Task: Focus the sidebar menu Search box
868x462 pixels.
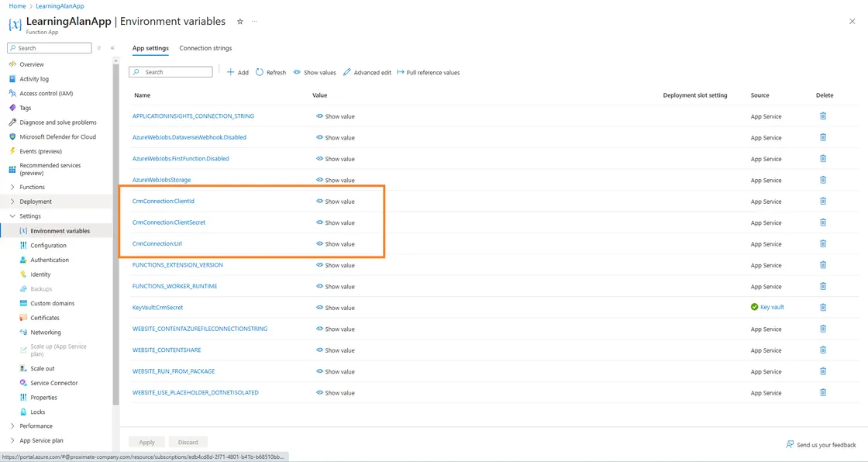Action: [50, 48]
